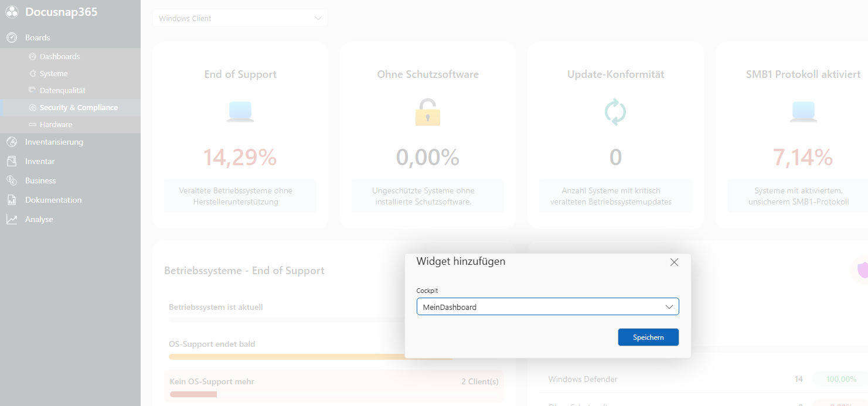Viewport: 868px width, 406px height.
Task: Click the Hardware icon in sidebar
Action: (32, 125)
